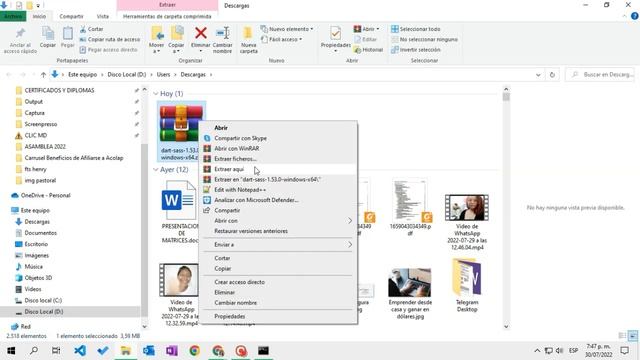This screenshot has width=640, height=360.
Task: Click the Cambiar nombre ribbon icon
Action: pyautogui.click(x=223, y=33)
